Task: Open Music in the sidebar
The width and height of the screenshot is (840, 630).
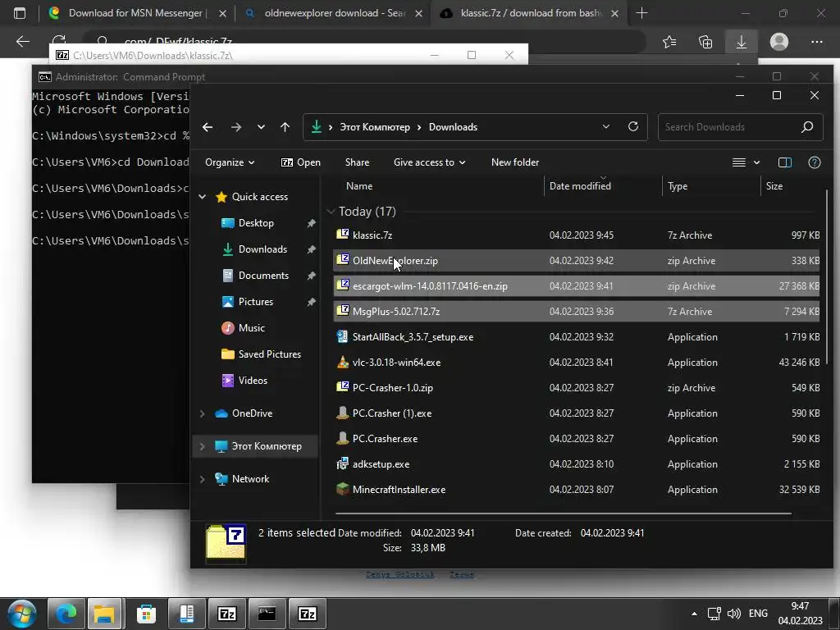Action: [x=251, y=328]
